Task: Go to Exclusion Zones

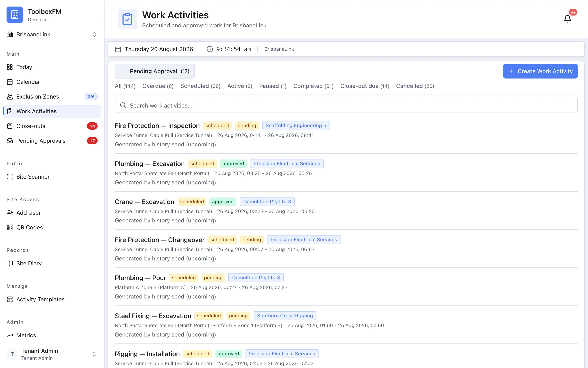Action: (x=52, y=97)
